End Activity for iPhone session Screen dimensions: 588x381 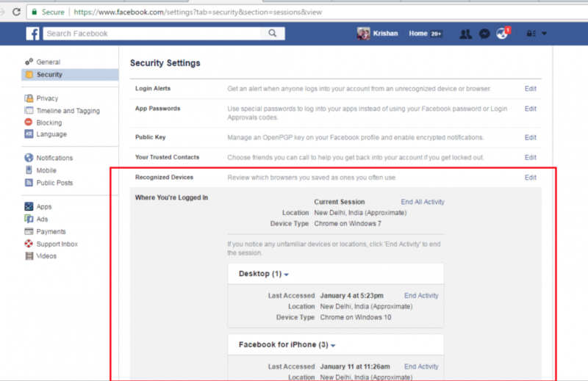(421, 366)
